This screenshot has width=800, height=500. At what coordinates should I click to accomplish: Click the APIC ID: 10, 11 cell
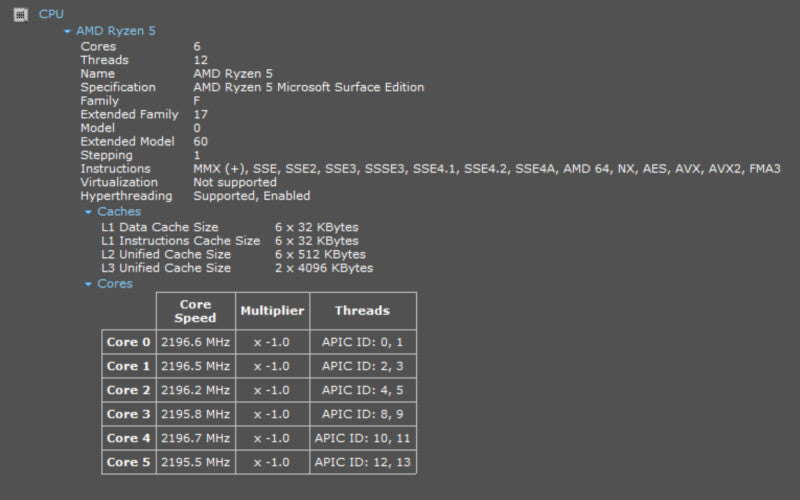click(363, 438)
